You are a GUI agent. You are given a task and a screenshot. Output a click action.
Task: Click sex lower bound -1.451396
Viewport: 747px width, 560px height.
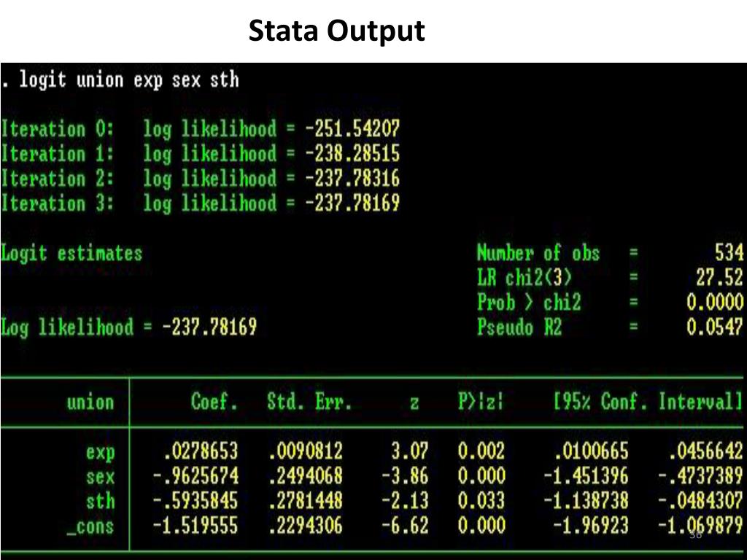(587, 476)
